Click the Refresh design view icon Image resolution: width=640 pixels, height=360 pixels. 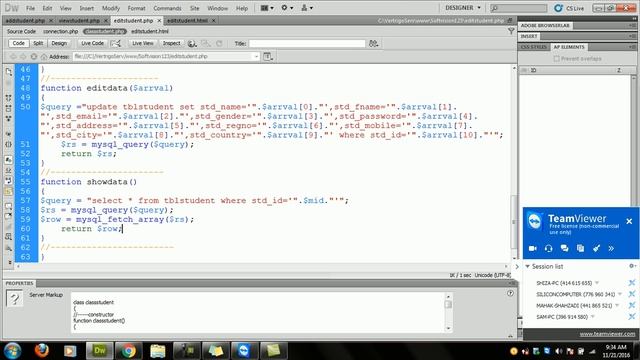click(220, 43)
